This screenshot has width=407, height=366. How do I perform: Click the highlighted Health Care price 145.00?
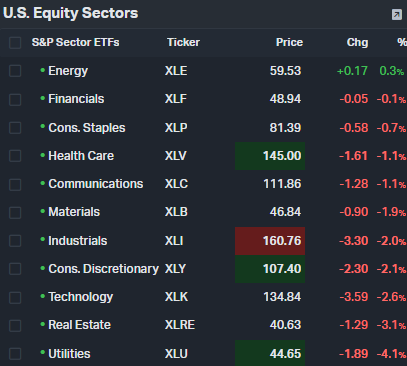[x=270, y=156]
